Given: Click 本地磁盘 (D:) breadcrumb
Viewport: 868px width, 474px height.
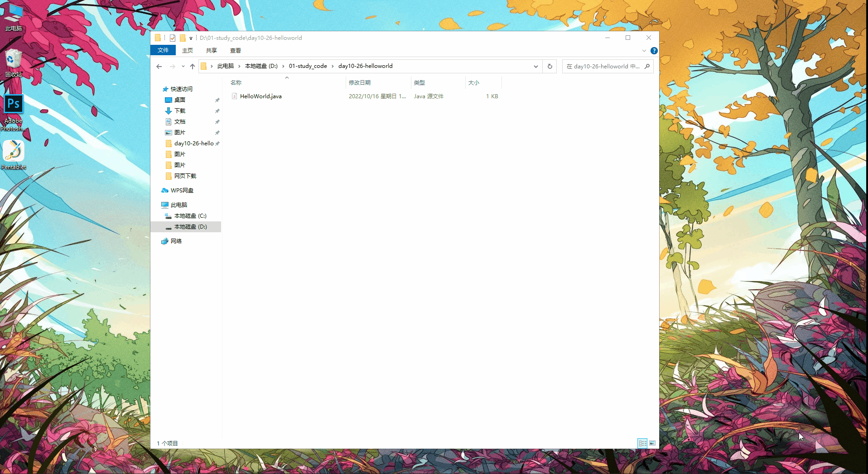Looking at the screenshot, I should pos(261,66).
